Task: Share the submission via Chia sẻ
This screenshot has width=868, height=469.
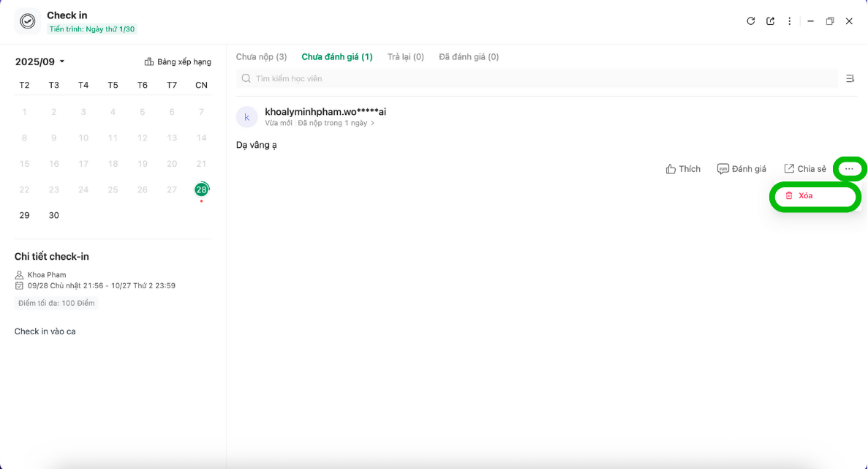Action: 804,169
